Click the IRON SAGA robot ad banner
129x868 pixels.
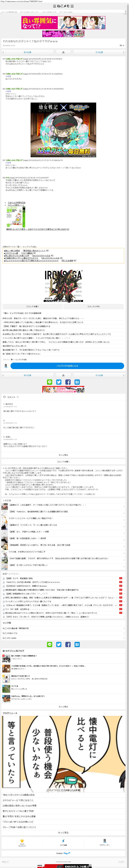point(63,286)
